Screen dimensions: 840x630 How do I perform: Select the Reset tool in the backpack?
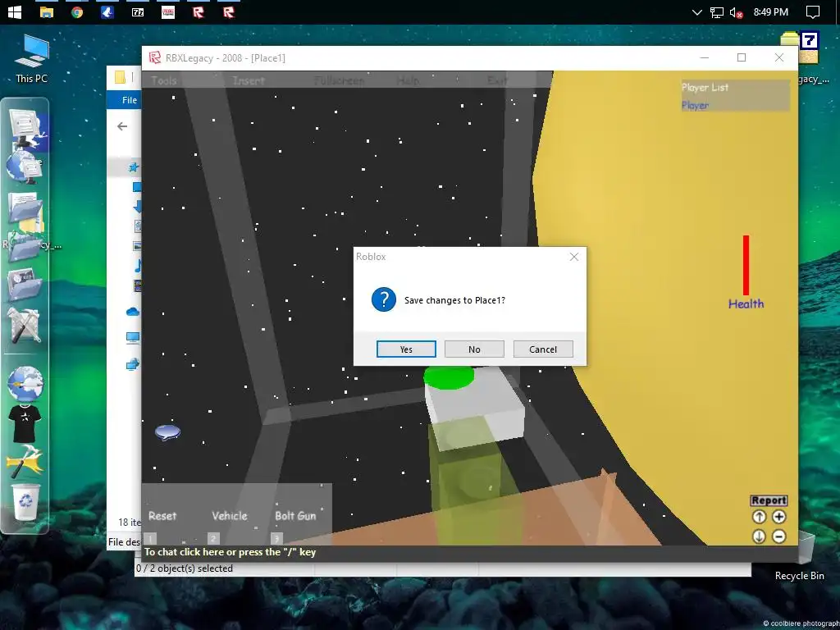[162, 516]
